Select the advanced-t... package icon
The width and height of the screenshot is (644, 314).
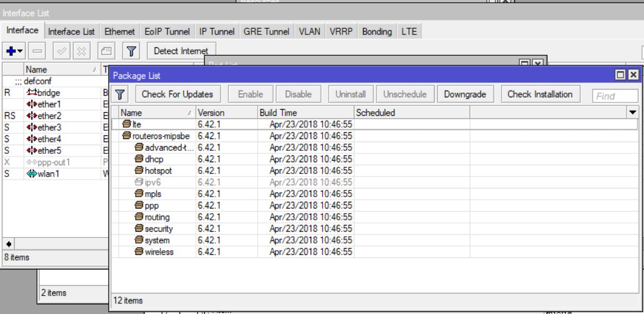pyautogui.click(x=139, y=147)
